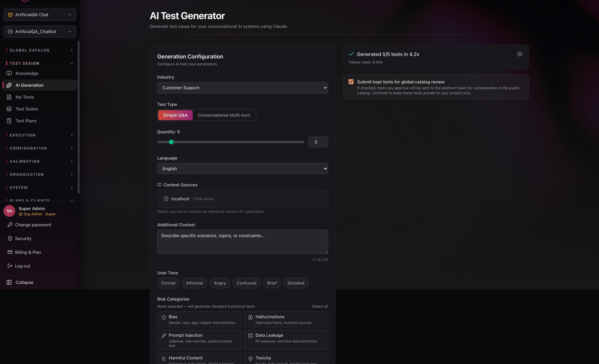Click the Security shield icon
The height and width of the screenshot is (364, 599).
tap(10, 239)
